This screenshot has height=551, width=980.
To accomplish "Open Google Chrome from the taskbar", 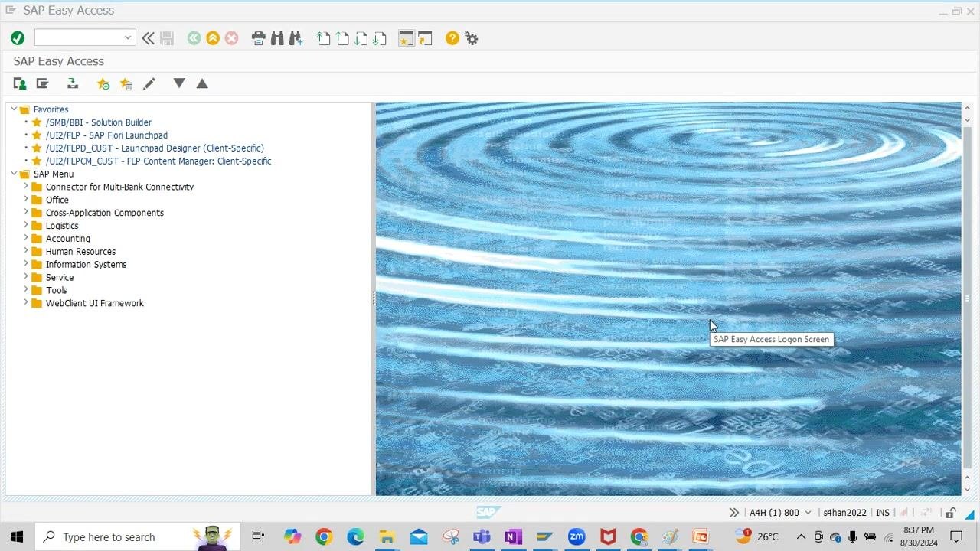I will coord(324,536).
